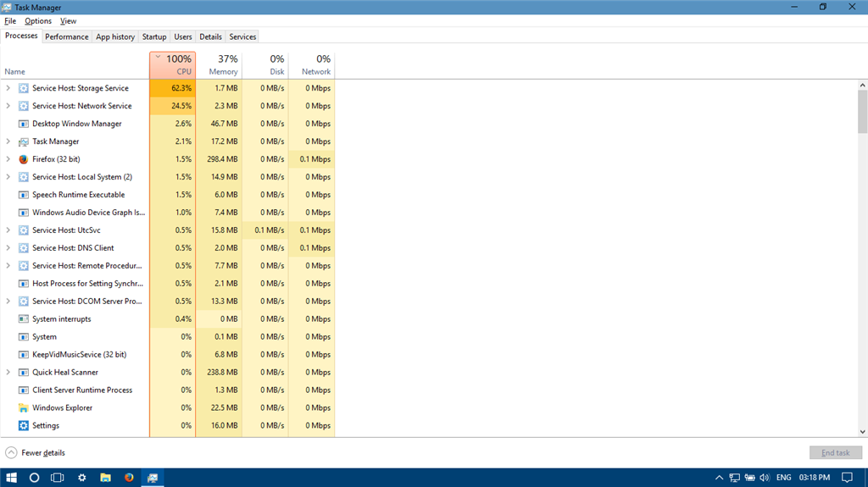The image size is (868, 487).
Task: Sort processes by Memory column
Action: [x=223, y=65]
